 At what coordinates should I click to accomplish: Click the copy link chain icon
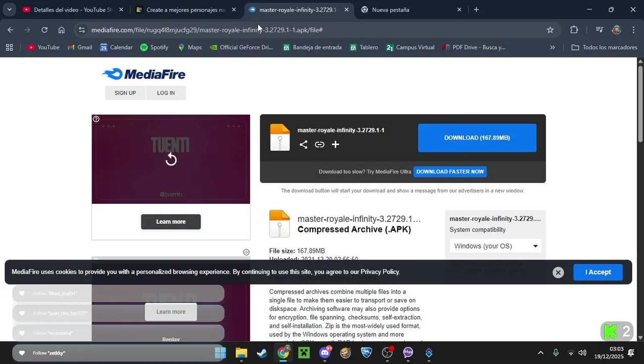(320, 145)
